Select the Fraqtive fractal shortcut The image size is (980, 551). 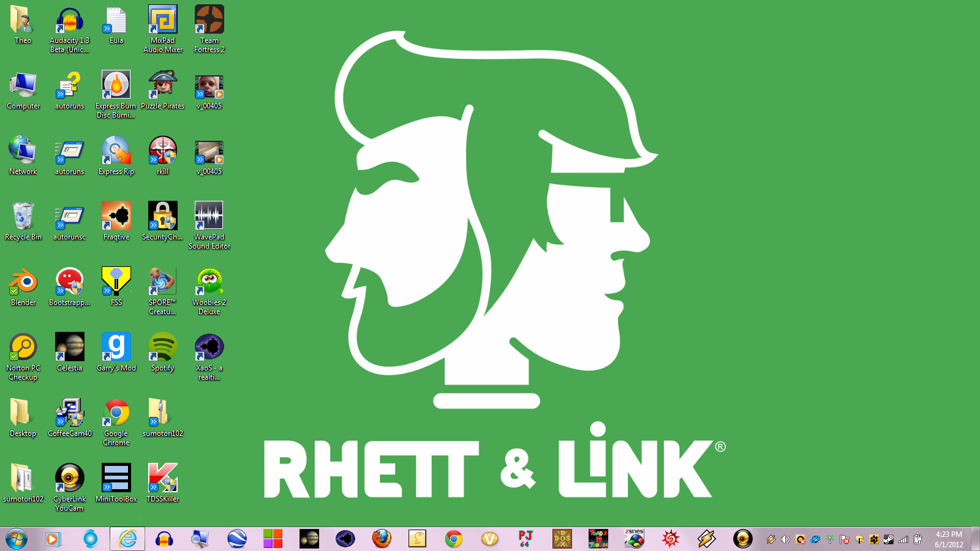click(116, 216)
